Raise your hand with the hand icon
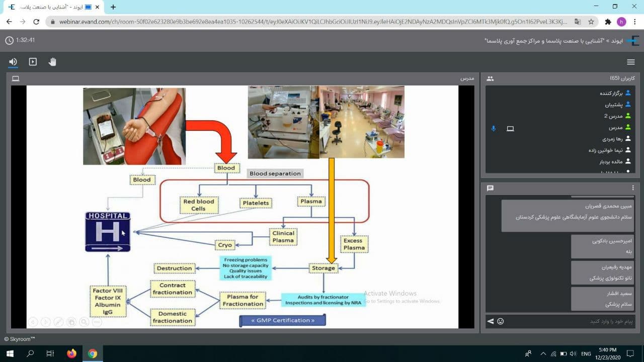The height and width of the screenshot is (362, 644). pyautogui.click(x=52, y=62)
